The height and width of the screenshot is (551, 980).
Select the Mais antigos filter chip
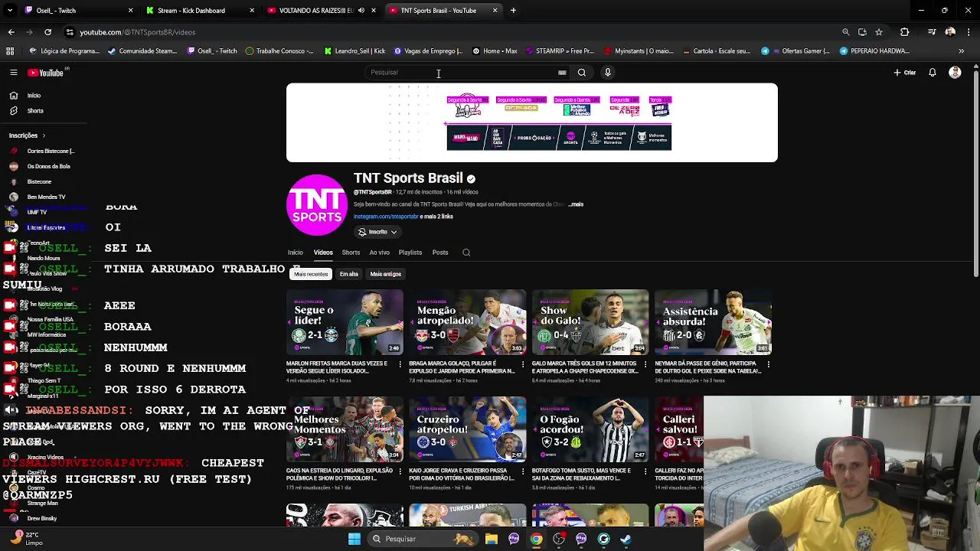(385, 274)
